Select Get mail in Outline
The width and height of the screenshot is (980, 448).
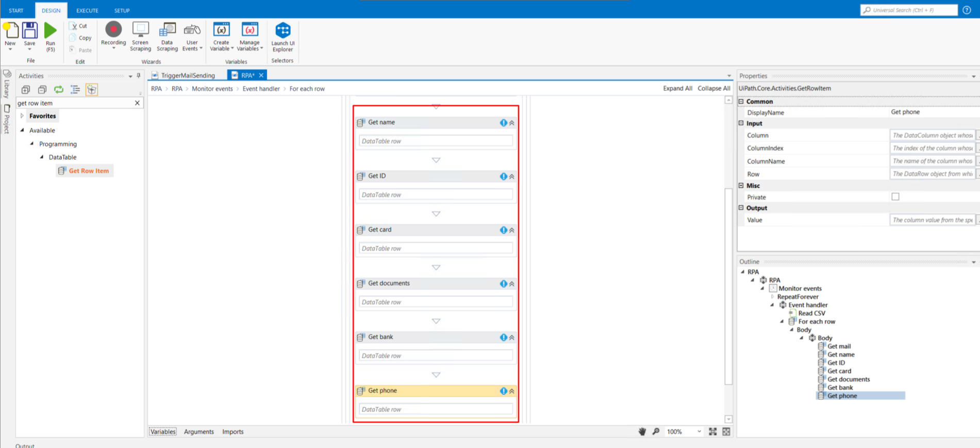839,346
